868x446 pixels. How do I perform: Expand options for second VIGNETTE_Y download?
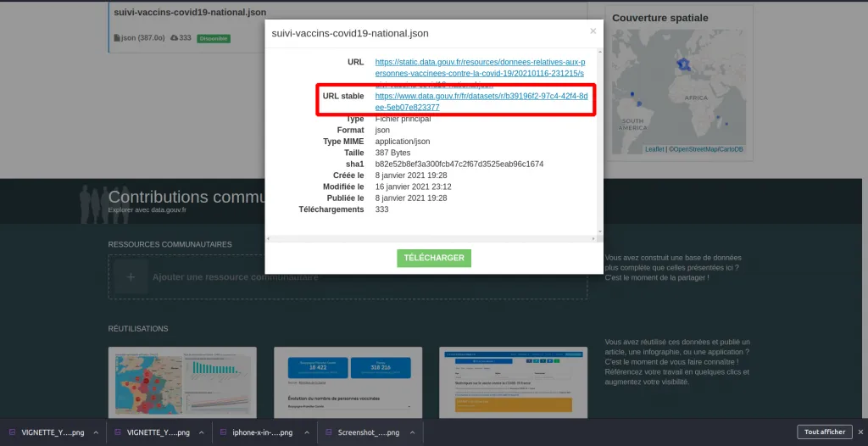(201, 432)
